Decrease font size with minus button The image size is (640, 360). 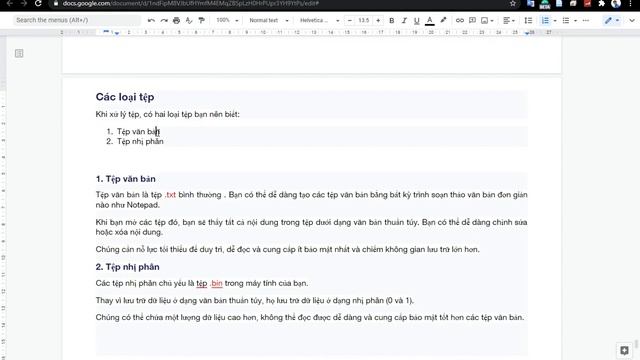coord(349,20)
